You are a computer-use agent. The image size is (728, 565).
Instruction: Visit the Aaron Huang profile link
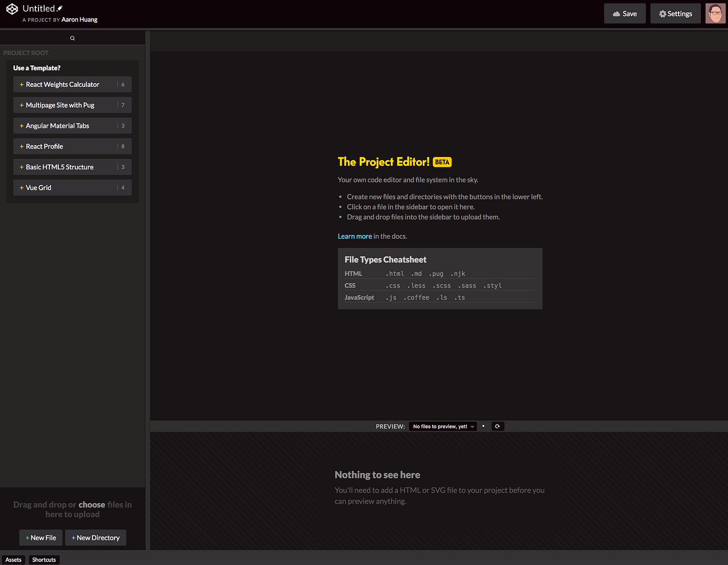tap(79, 19)
